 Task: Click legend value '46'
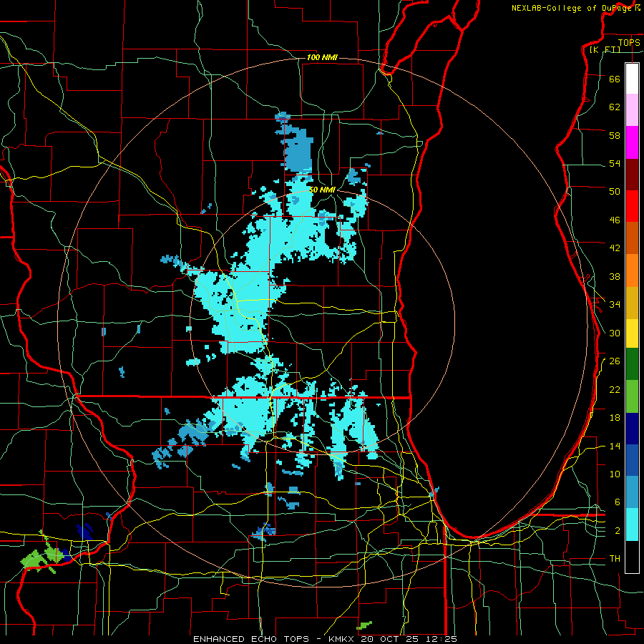point(615,220)
